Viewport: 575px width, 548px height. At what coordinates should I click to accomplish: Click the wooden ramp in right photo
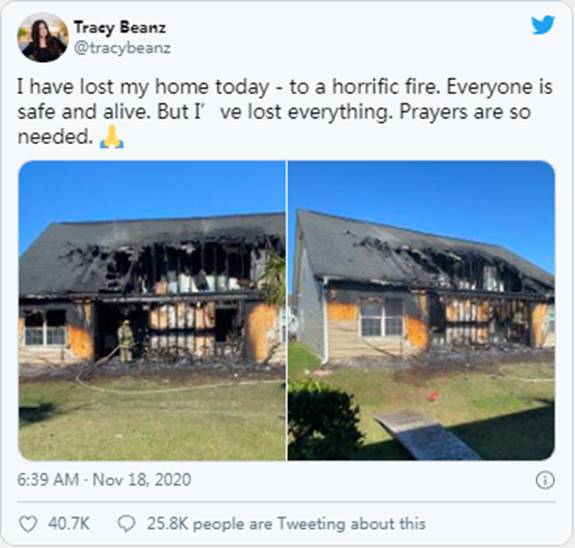pyautogui.click(x=427, y=436)
